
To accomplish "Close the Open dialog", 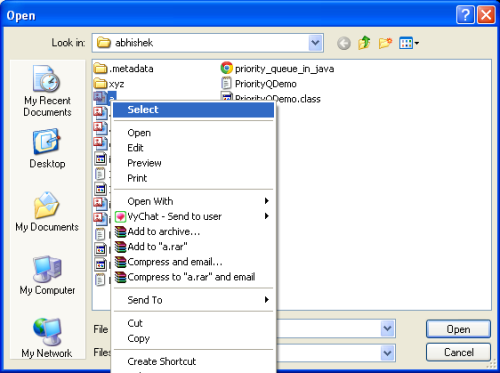I will point(486,15).
